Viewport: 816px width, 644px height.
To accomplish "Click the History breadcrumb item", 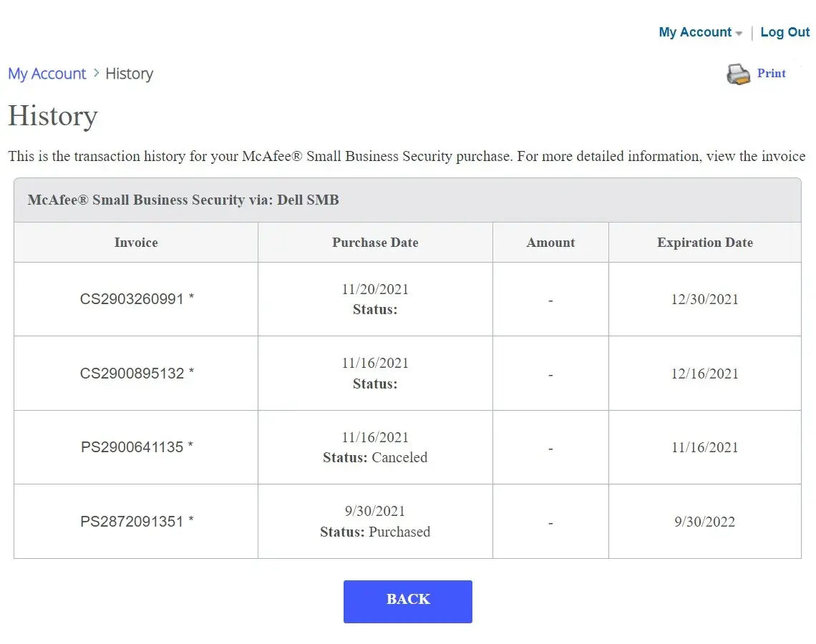I will (130, 74).
